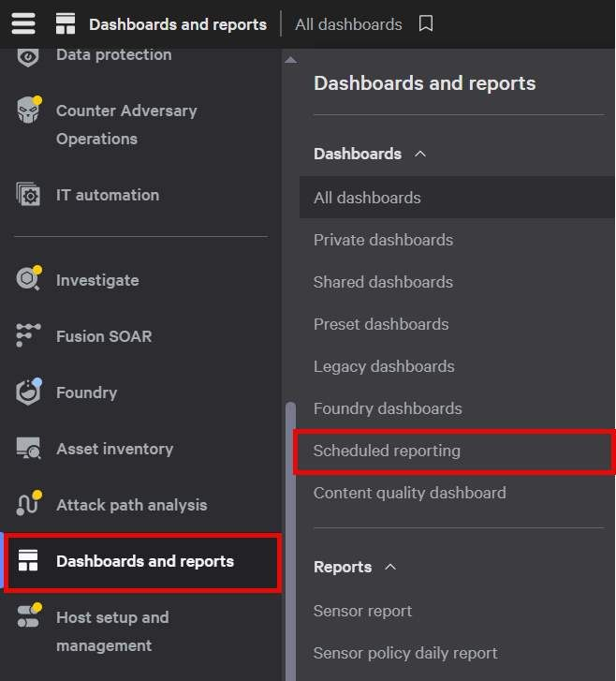Open Content quality dashboard
Screen dimensions: 616x681
point(409,493)
